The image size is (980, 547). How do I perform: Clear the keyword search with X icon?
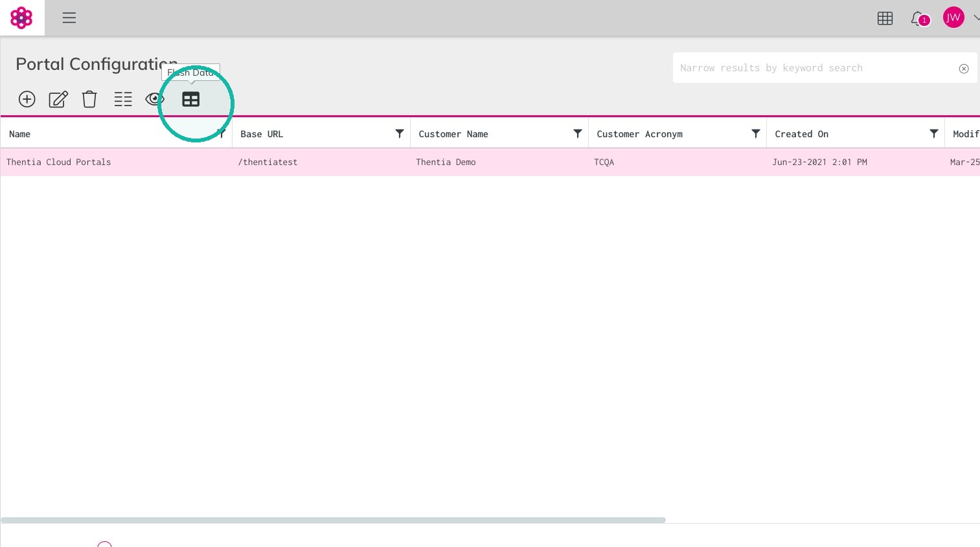[x=964, y=69]
